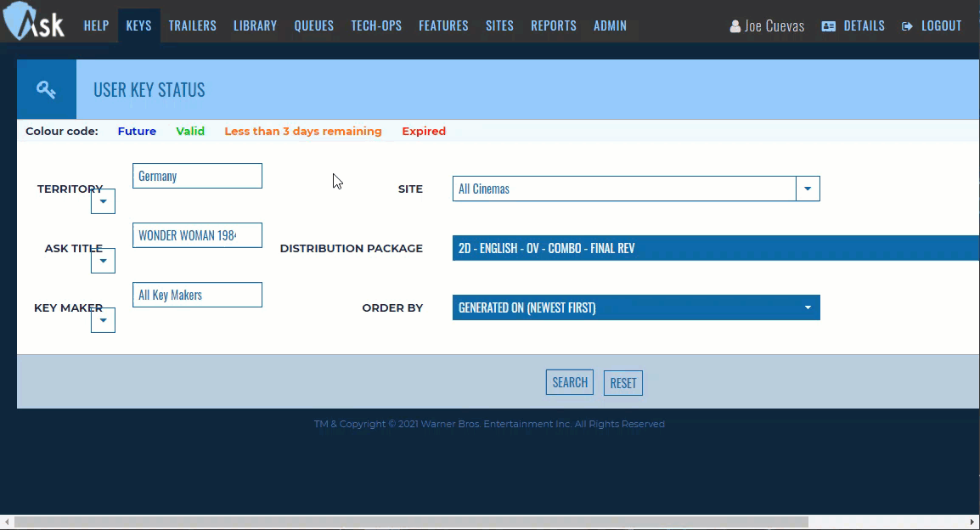Viewport: 980px width, 530px height.
Task: Click the SEARCH button
Action: tap(569, 382)
